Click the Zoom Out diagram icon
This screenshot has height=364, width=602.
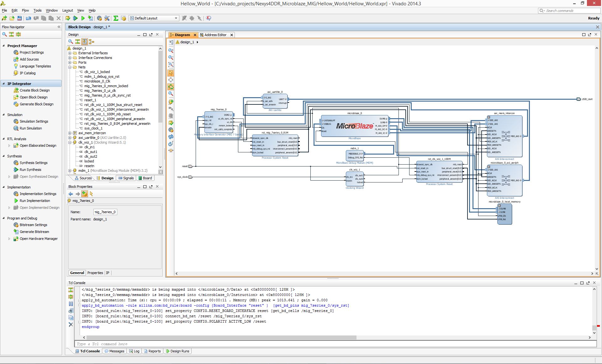click(x=171, y=58)
